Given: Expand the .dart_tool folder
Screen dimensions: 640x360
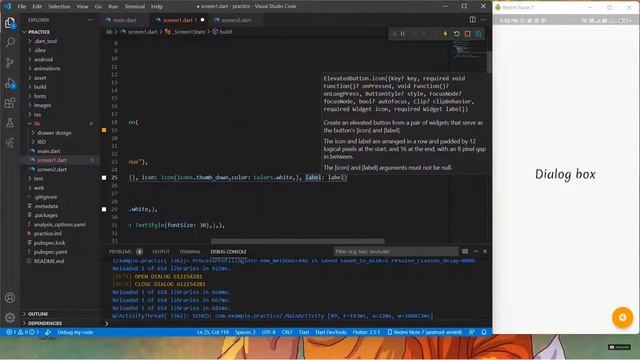Looking at the screenshot, I should point(45,41).
